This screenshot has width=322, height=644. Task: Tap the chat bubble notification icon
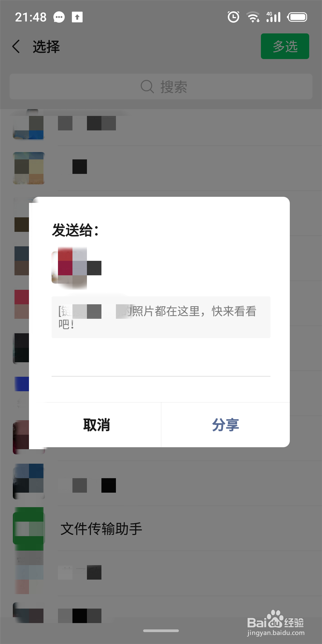point(59,17)
